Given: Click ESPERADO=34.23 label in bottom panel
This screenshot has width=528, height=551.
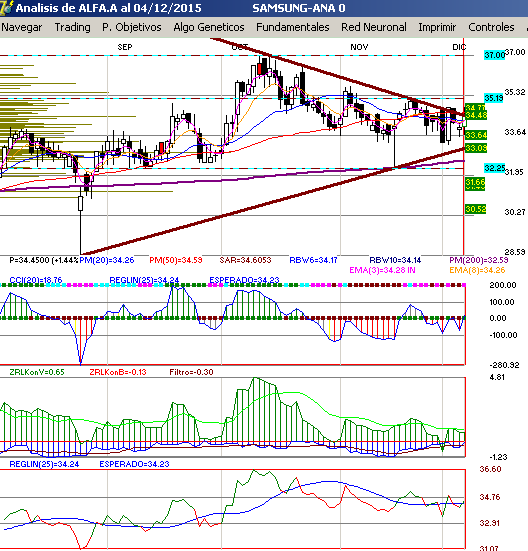Looking at the screenshot, I should tap(134, 464).
